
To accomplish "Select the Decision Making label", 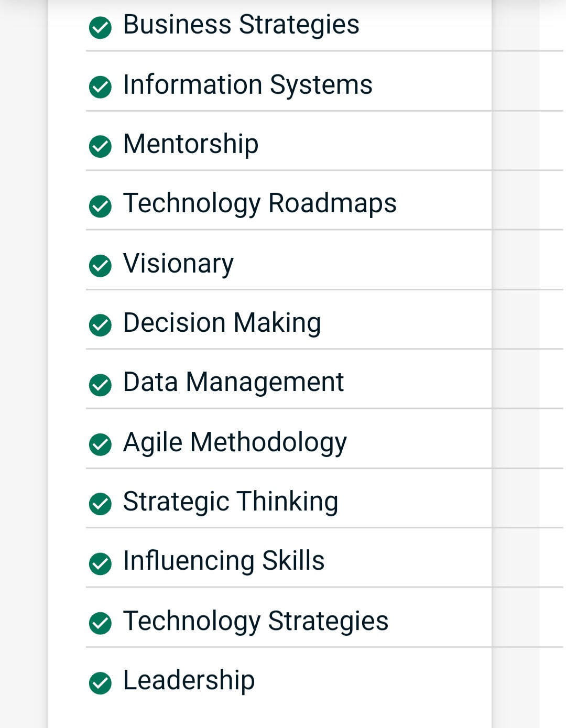I will point(222,323).
